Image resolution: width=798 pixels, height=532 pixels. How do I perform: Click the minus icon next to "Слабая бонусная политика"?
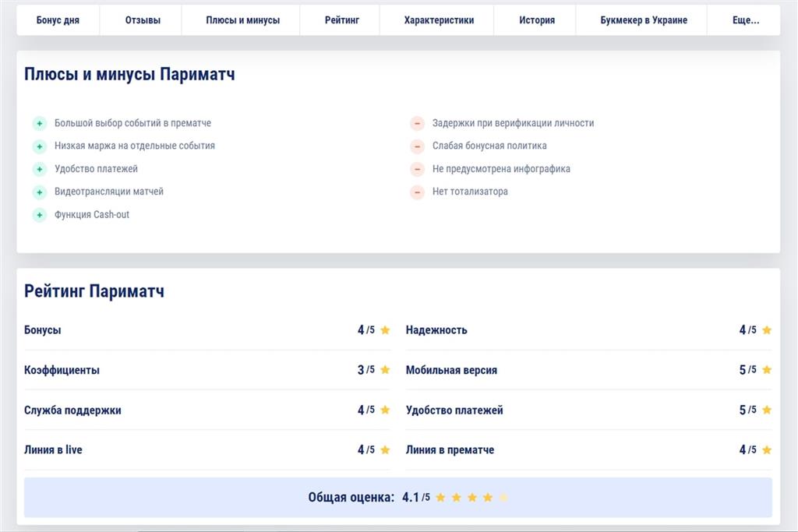click(418, 146)
